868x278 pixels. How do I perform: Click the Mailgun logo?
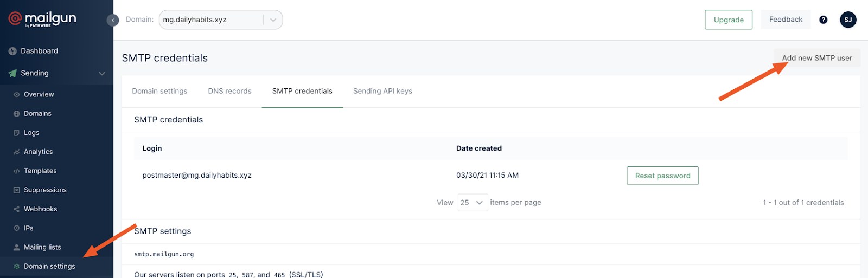(x=42, y=20)
